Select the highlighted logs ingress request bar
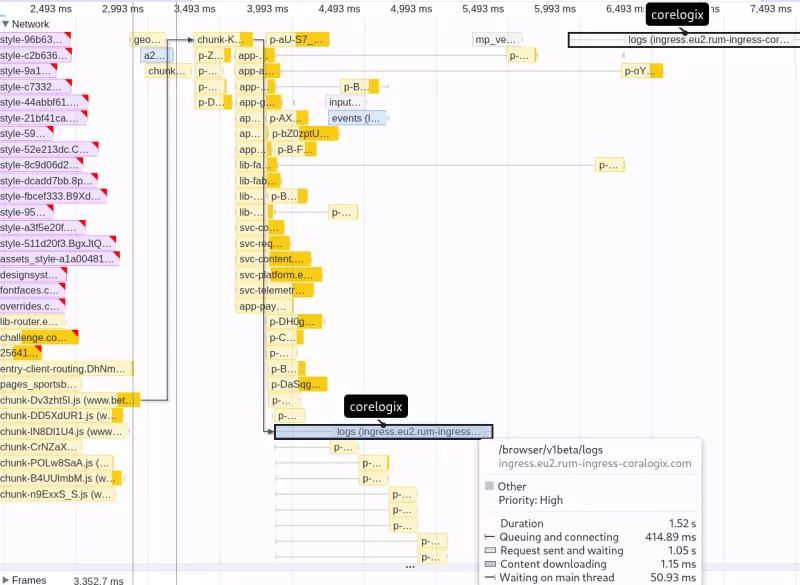The width and height of the screenshot is (800, 585). 384,431
